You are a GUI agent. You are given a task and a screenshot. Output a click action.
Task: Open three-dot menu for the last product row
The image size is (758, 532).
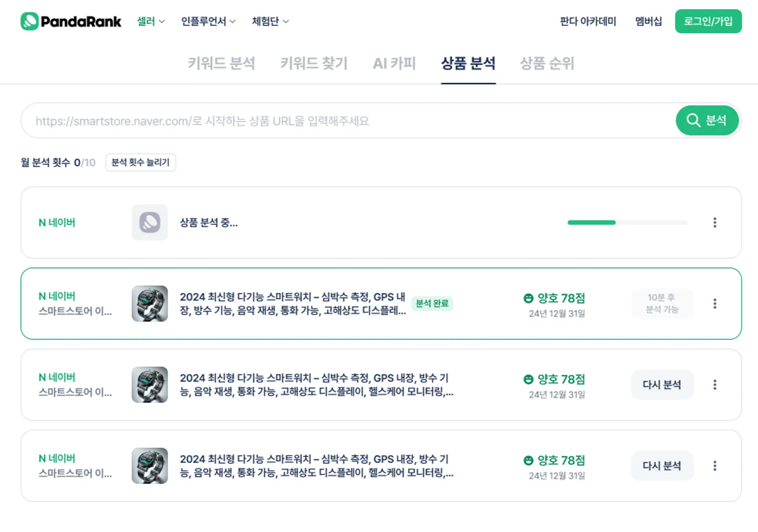coord(715,466)
